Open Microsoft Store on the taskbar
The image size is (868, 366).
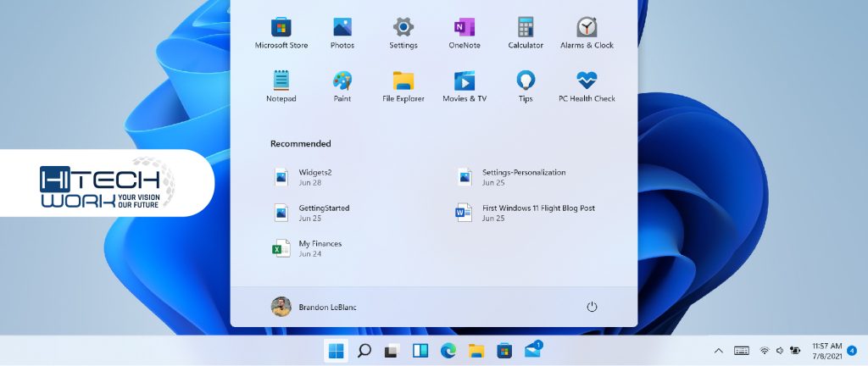pos(504,351)
